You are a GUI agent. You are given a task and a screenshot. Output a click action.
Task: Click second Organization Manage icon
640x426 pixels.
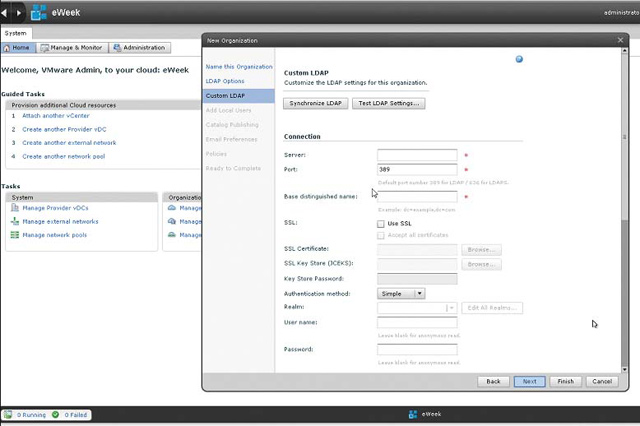(172, 221)
